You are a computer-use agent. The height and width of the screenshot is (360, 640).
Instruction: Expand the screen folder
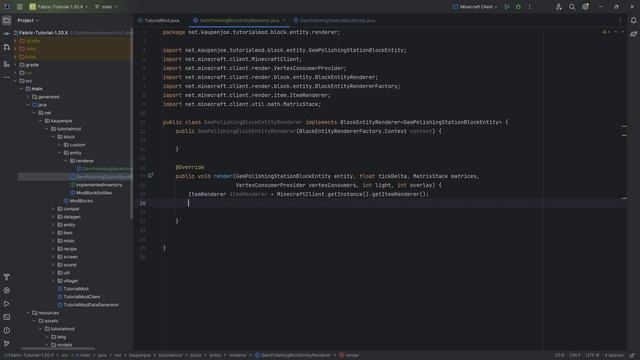click(x=53, y=257)
